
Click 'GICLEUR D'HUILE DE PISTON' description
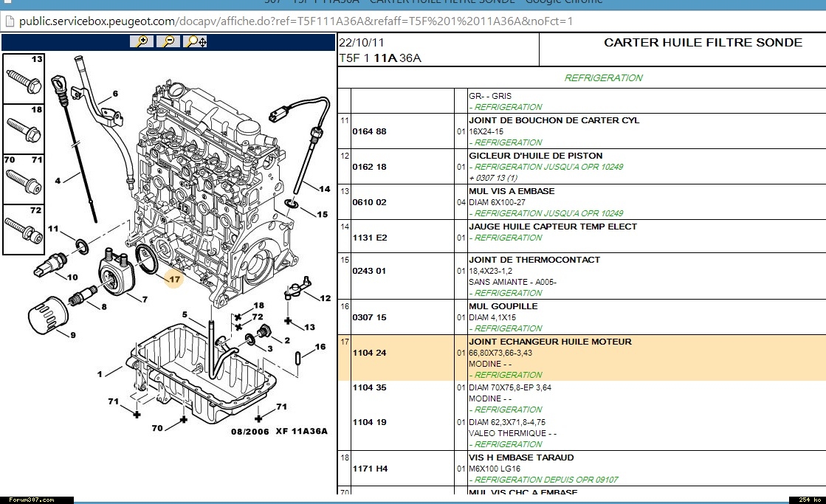click(536, 156)
